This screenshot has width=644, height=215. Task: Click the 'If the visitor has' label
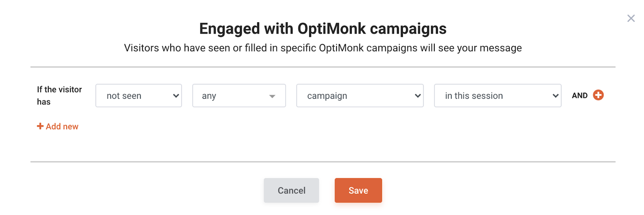click(60, 95)
